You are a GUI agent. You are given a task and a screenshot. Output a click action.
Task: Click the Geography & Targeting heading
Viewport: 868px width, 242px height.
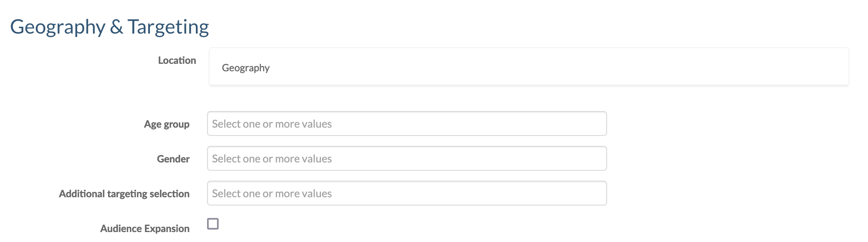109,27
